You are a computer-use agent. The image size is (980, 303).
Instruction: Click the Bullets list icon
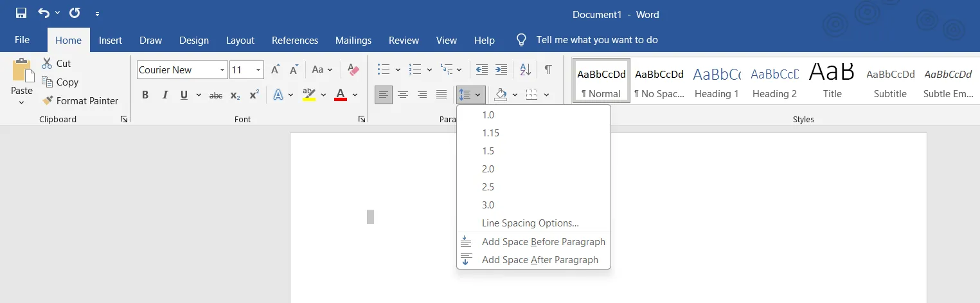click(384, 69)
